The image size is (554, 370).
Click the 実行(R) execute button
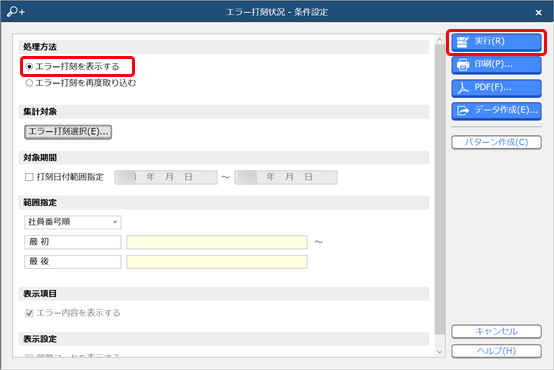pos(496,42)
